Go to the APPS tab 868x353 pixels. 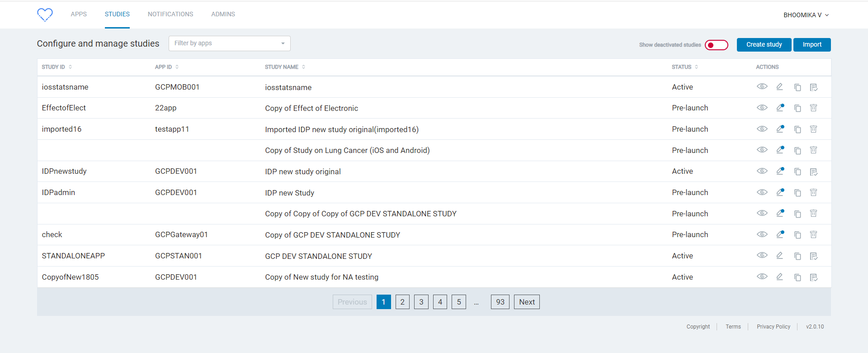pos(79,14)
